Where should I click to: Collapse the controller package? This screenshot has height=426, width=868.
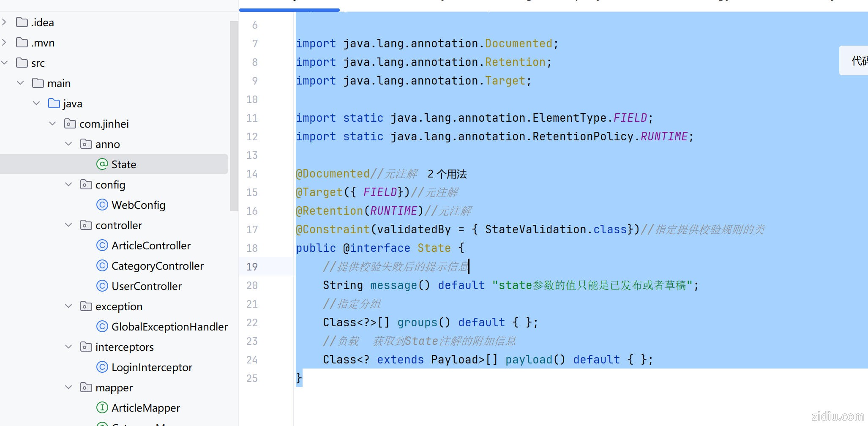[68, 225]
